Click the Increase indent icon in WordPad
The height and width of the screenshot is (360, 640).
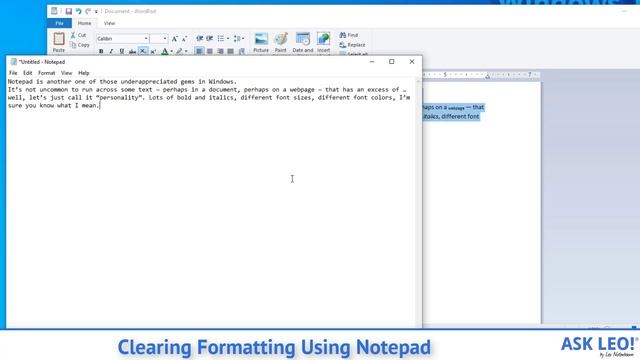pyautogui.click(x=209, y=38)
